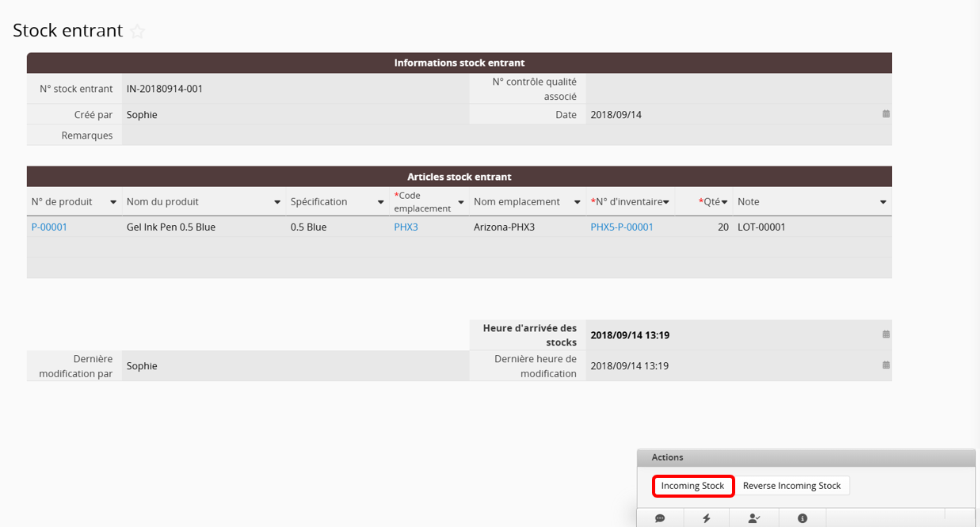The height and width of the screenshot is (527, 980).
Task: Click the N° contrôle qualité associé field
Action: coord(737,89)
